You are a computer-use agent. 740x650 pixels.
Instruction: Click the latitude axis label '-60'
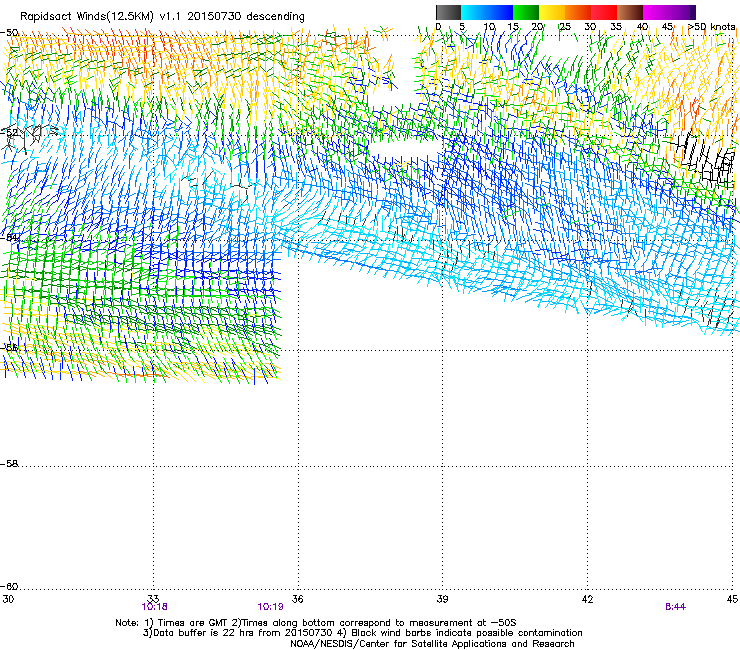pos(9,586)
